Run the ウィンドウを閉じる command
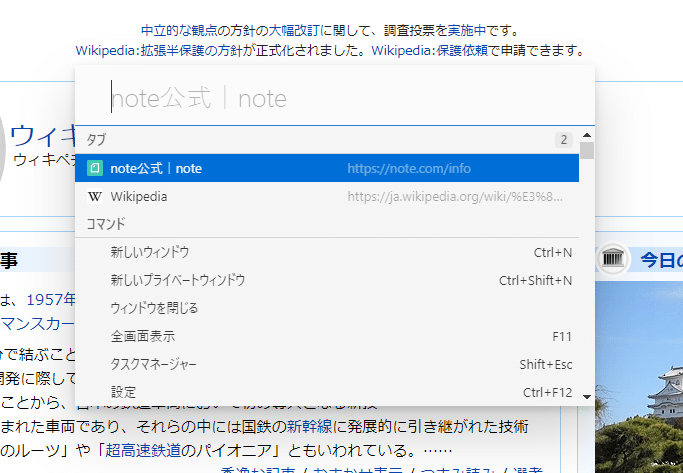 tap(327, 308)
